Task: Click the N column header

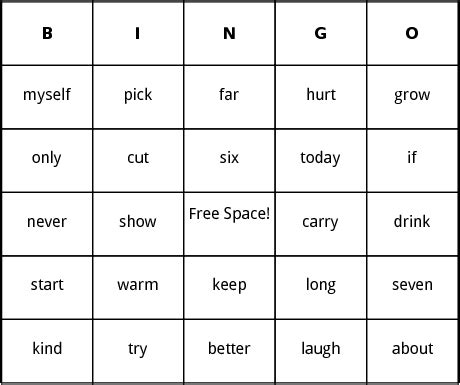Action: click(229, 33)
